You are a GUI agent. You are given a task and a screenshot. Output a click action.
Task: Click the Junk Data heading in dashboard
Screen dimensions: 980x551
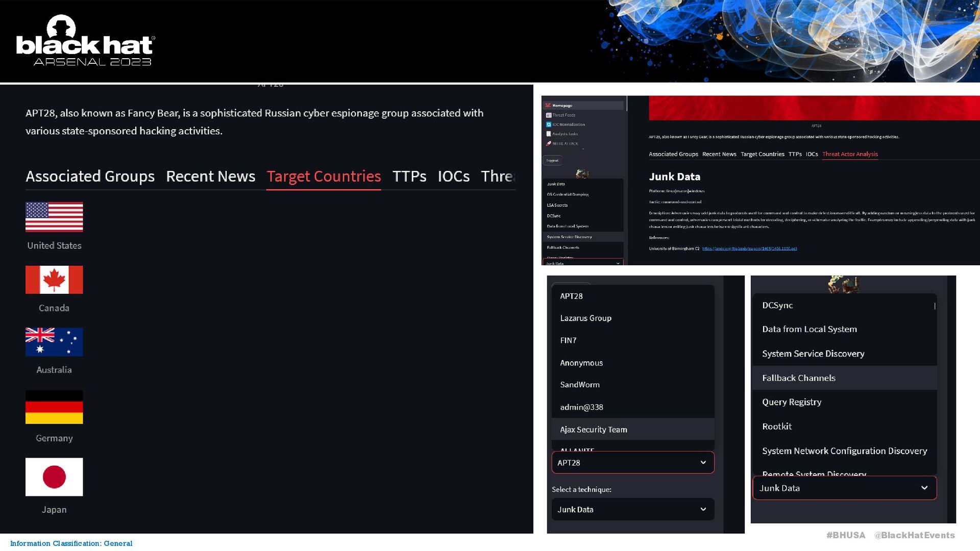tap(674, 177)
